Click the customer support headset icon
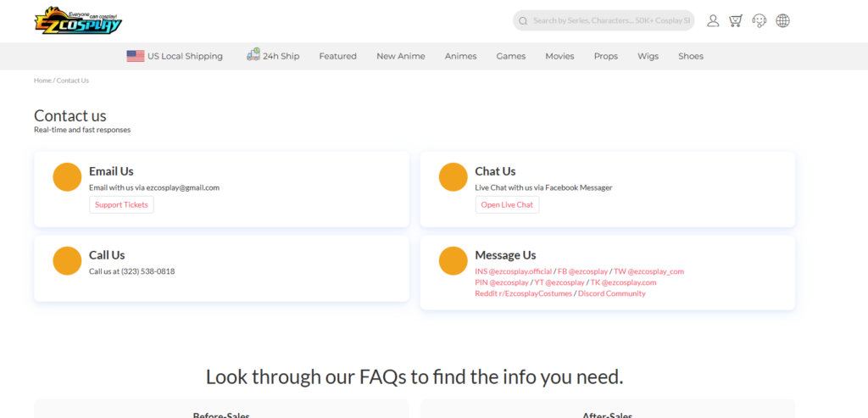The image size is (868, 418). pyautogui.click(x=759, y=21)
